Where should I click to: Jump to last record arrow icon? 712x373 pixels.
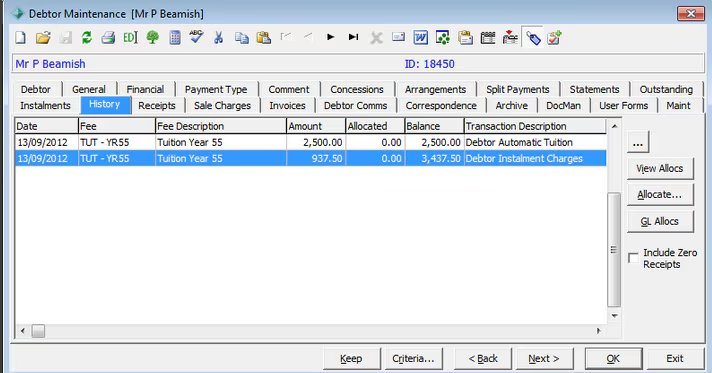click(x=353, y=37)
